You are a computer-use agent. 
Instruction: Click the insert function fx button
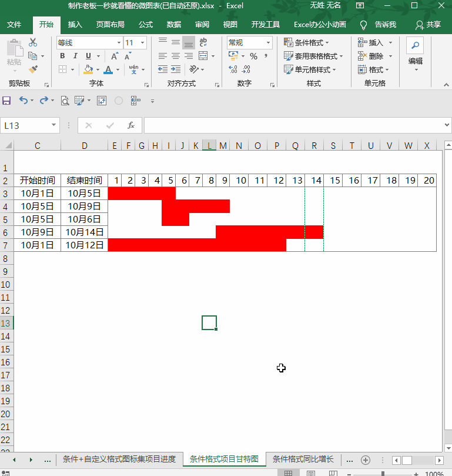pyautogui.click(x=130, y=125)
